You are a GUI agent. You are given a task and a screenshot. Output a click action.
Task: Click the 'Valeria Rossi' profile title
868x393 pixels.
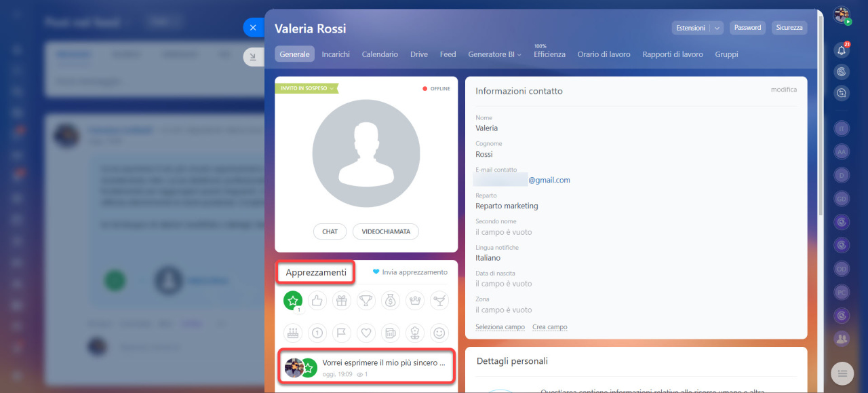click(311, 29)
